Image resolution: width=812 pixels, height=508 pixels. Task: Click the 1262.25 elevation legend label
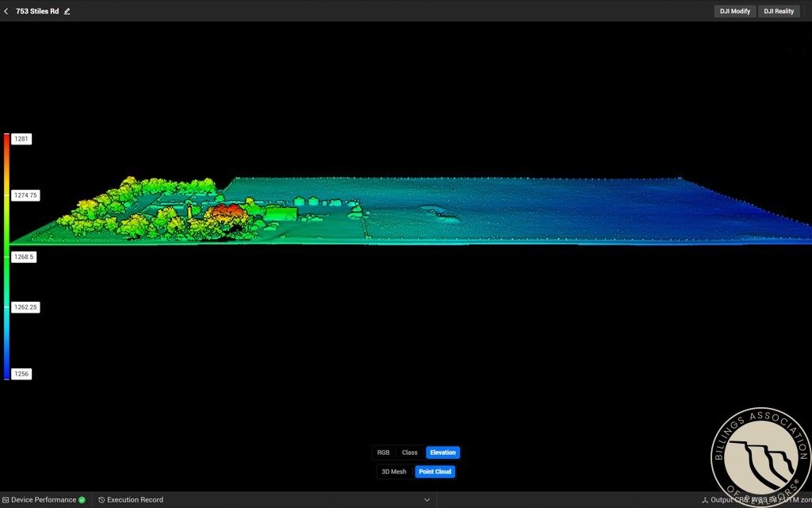coord(25,307)
